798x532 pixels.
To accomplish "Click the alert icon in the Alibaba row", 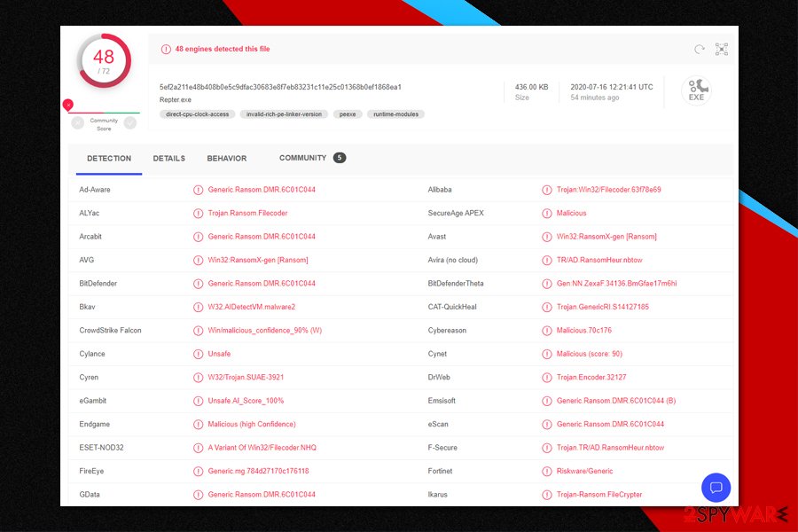I will [x=546, y=190].
